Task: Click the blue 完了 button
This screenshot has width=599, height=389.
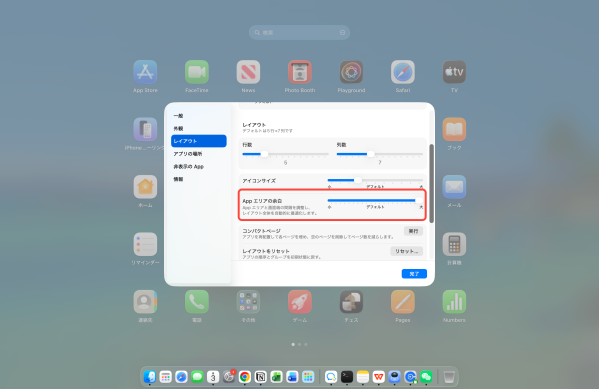Action: [x=414, y=274]
